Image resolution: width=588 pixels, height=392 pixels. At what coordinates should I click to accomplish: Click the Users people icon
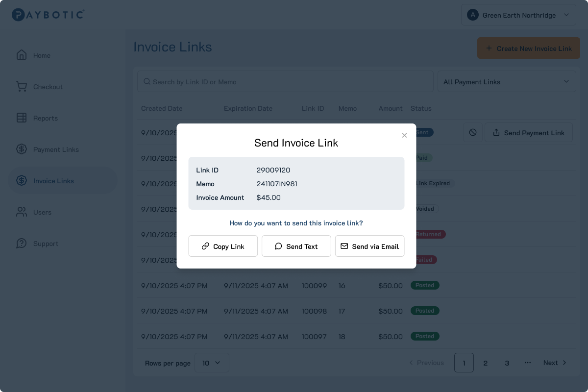[22, 212]
